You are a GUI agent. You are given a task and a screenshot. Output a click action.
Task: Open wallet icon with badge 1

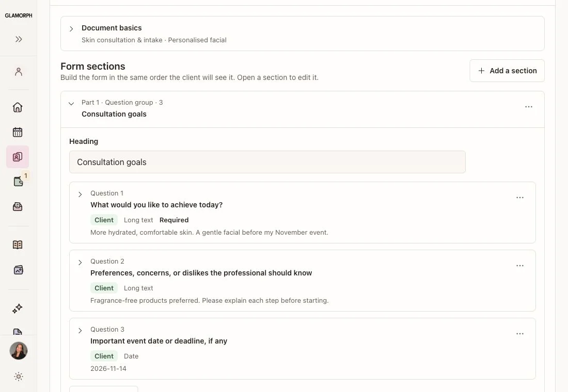pos(18,182)
